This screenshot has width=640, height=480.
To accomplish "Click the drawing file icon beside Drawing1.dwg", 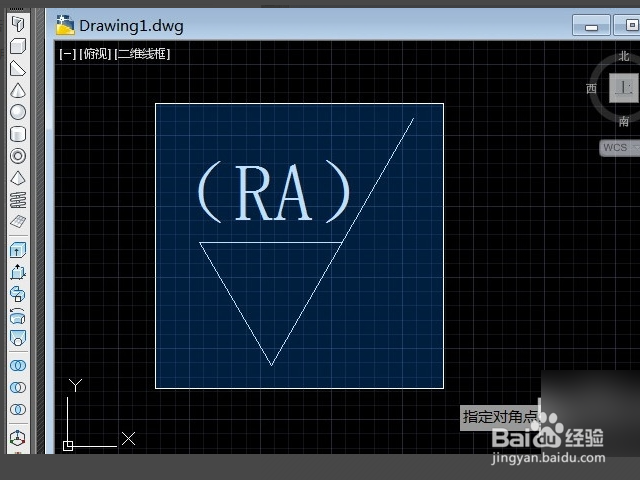I will tap(65, 25).
